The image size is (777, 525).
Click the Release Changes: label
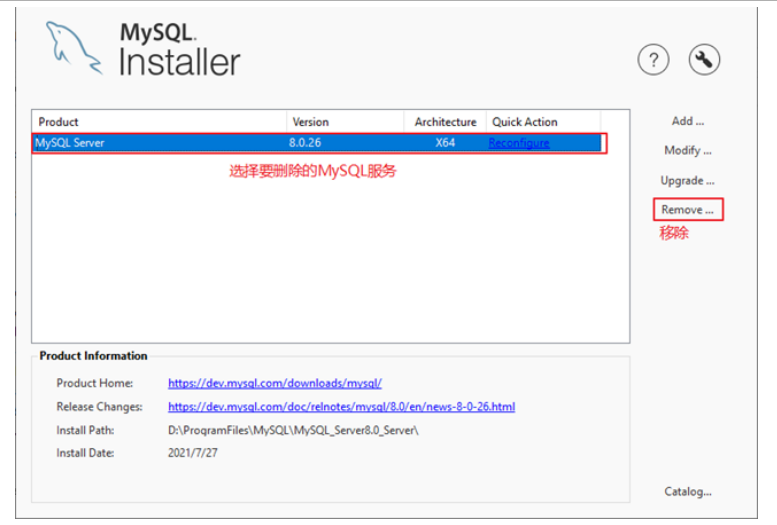(99, 407)
